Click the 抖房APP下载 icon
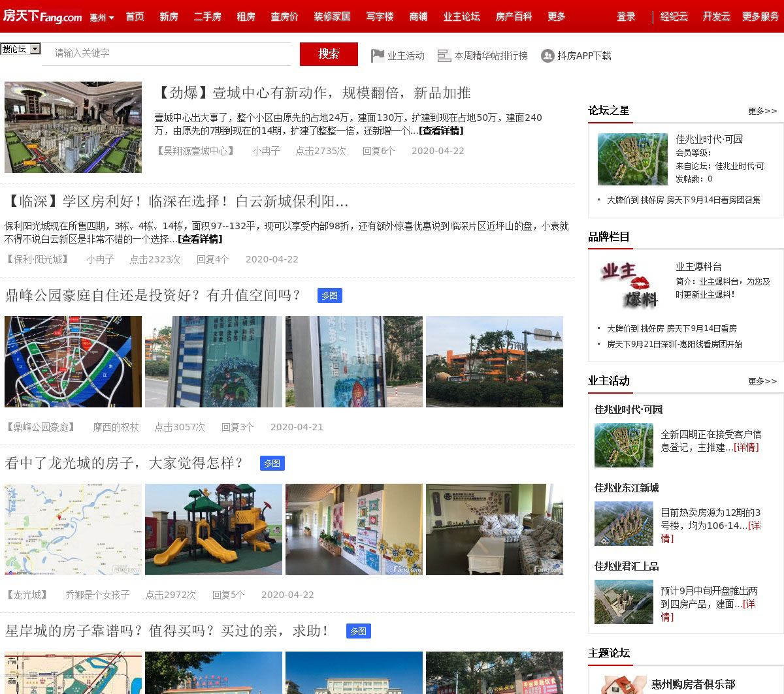 547,56
